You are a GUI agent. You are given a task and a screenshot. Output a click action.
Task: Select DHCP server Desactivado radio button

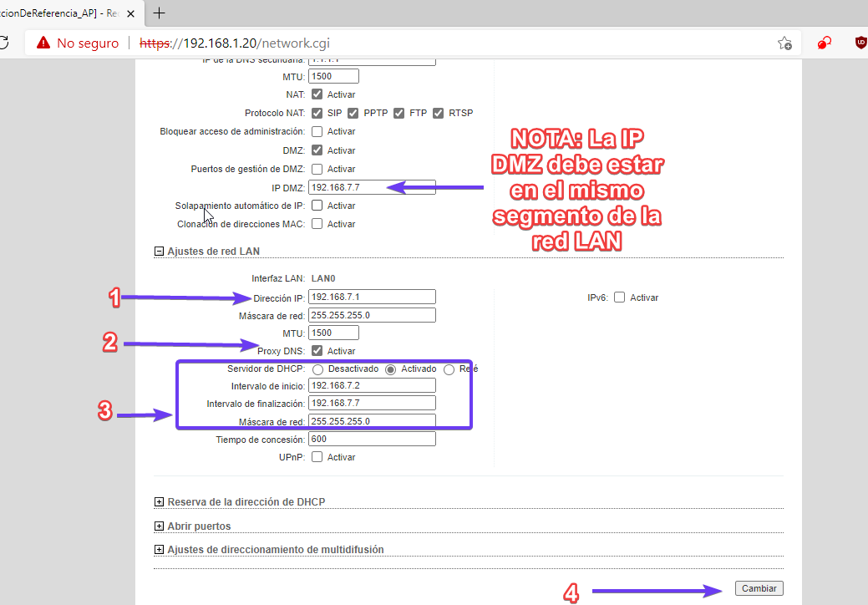click(x=318, y=369)
